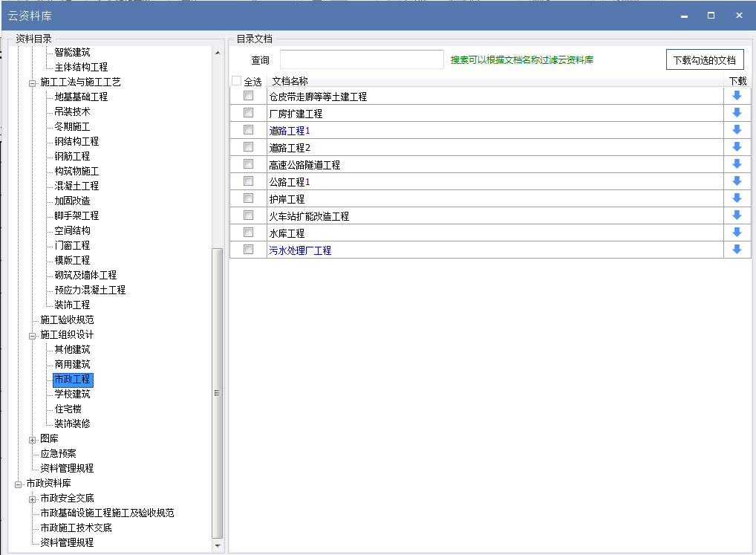Tick the checkbox for 道路工程2
Screen dimensions: 756x555
pos(249,147)
